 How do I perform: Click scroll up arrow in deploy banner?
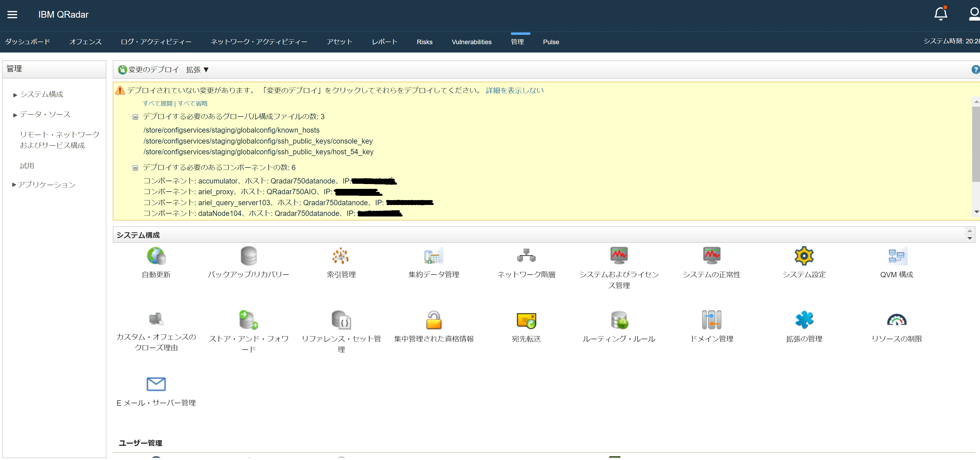pyautogui.click(x=976, y=102)
